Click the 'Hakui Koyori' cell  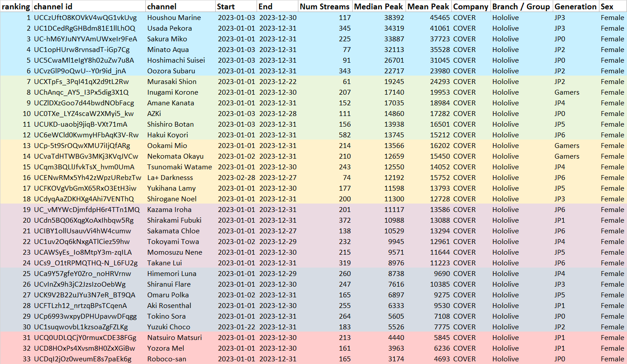[181, 135]
